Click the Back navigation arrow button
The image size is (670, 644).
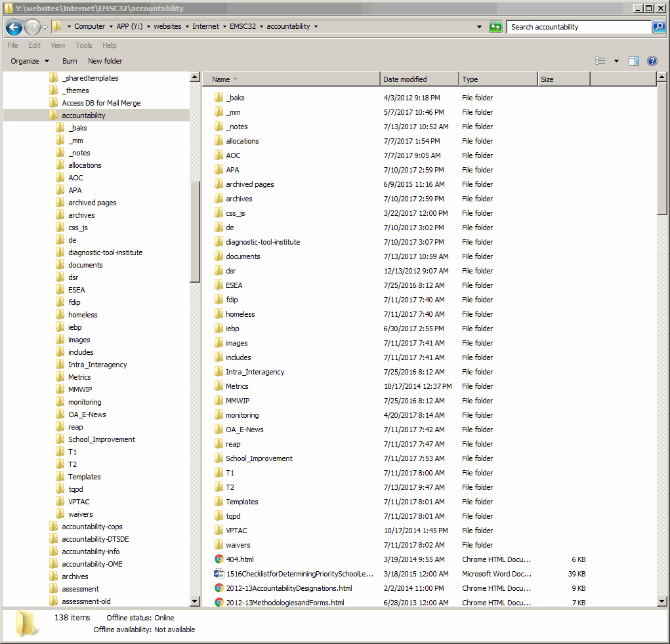[x=14, y=27]
